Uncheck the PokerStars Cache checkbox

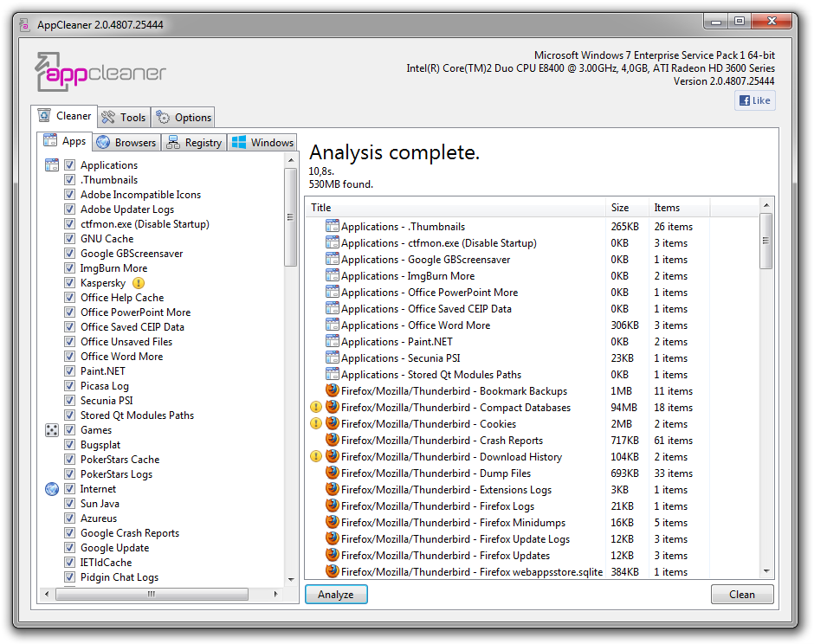69,460
